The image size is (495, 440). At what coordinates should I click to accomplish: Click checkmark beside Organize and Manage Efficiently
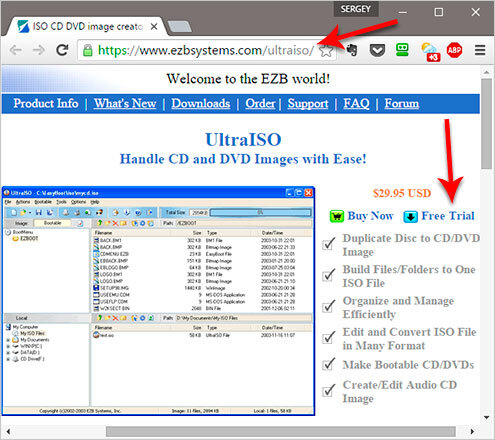[x=329, y=306]
